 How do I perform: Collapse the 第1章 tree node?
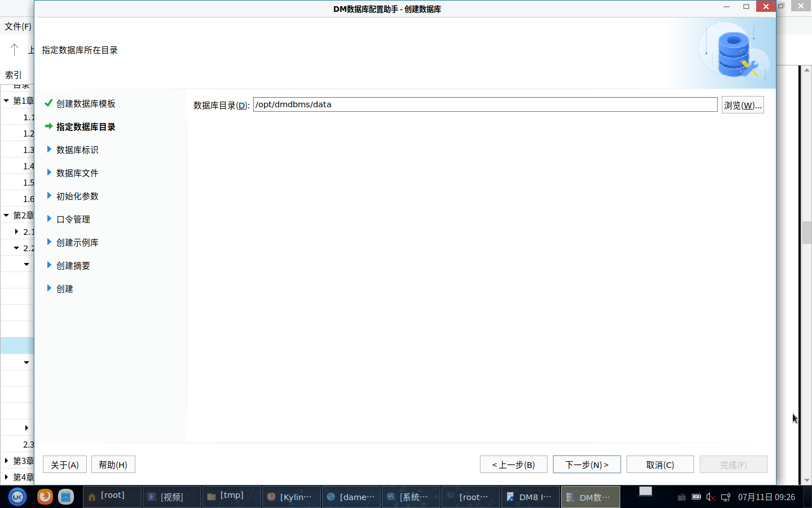pyautogui.click(x=6, y=101)
